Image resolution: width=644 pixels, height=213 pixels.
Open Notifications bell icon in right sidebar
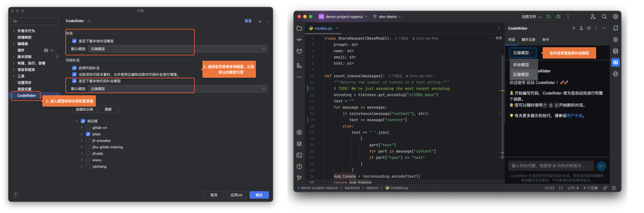[615, 28]
